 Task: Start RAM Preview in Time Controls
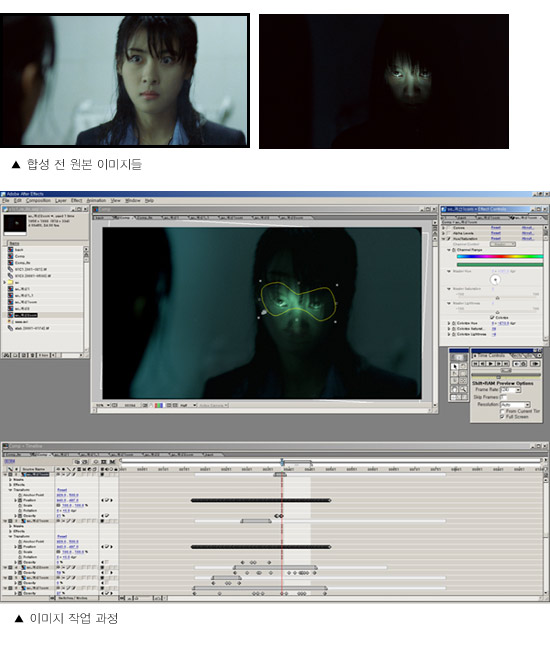535,364
